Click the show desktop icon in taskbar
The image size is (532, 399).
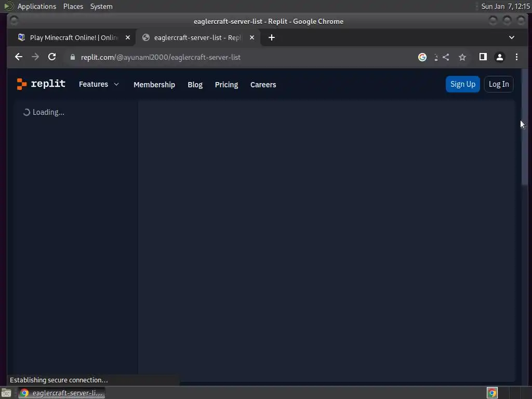tap(6, 393)
